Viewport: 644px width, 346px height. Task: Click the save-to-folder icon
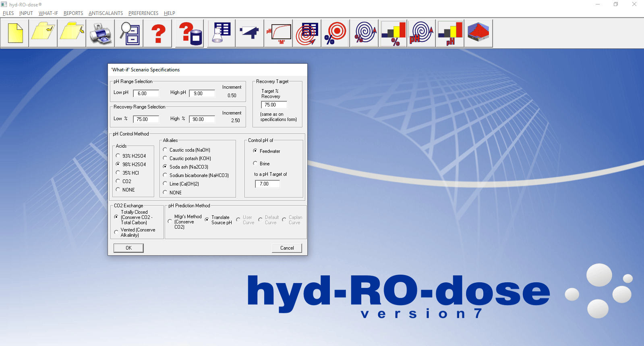click(x=72, y=33)
